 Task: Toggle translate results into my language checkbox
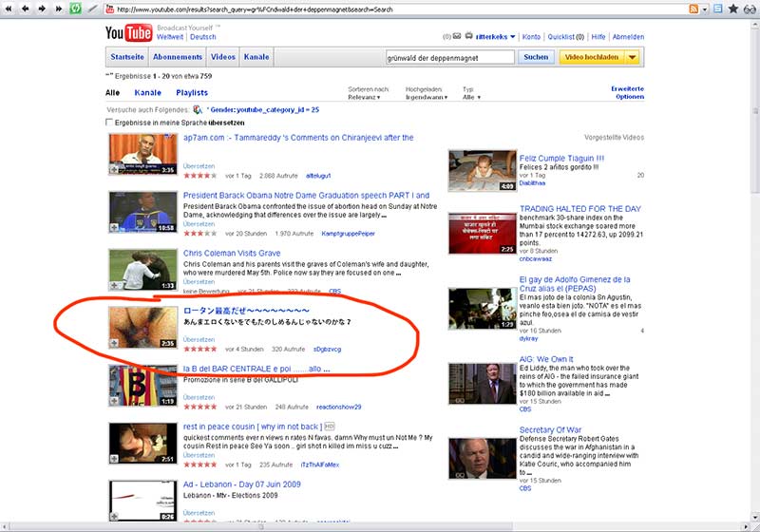(109, 123)
